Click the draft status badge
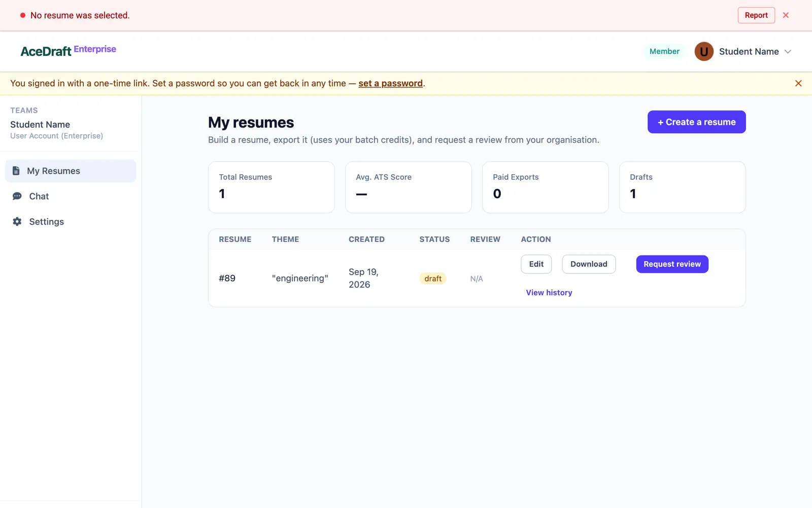 (433, 278)
